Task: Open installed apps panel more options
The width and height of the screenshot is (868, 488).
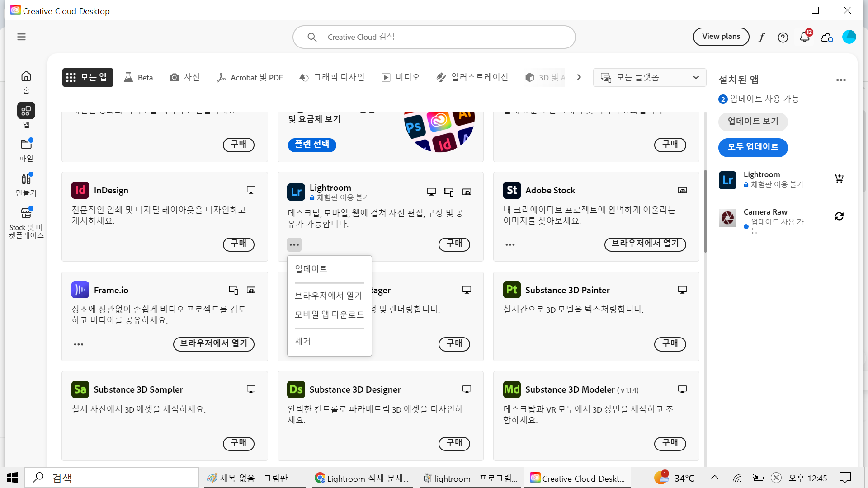Action: pos(841,80)
